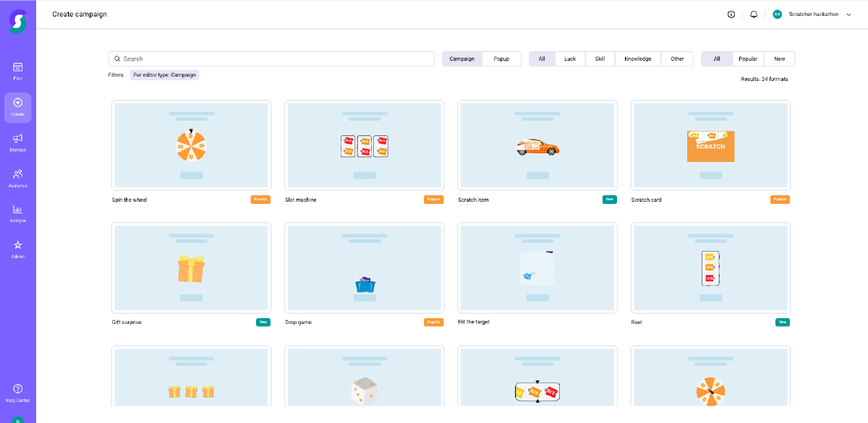Open the Create section in sidebar
Viewport: 868px width, 423px height.
[17, 106]
